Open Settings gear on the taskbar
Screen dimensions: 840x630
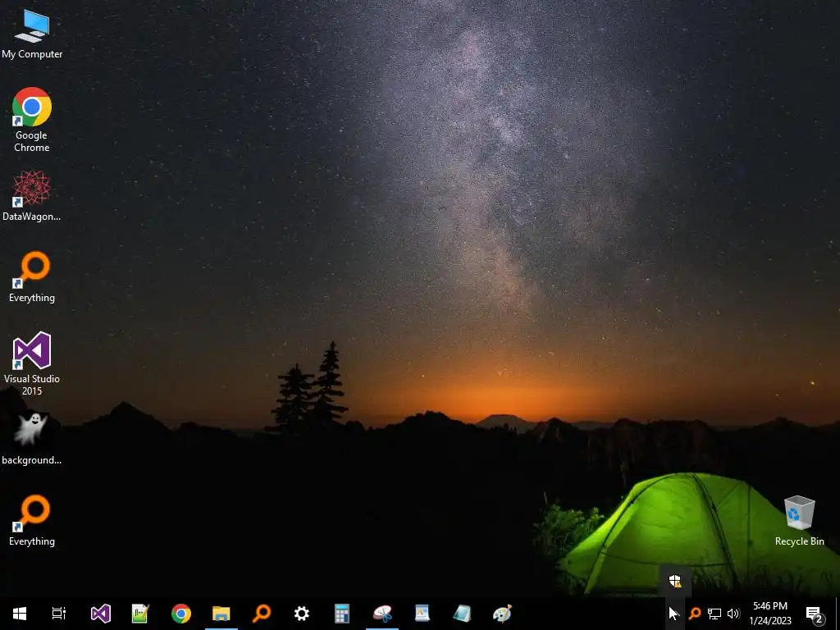click(302, 614)
